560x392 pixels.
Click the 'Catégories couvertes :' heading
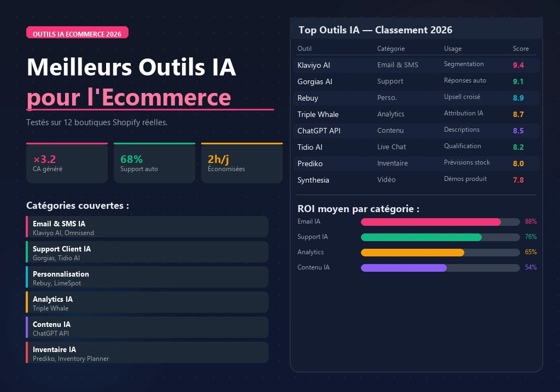[78, 206]
